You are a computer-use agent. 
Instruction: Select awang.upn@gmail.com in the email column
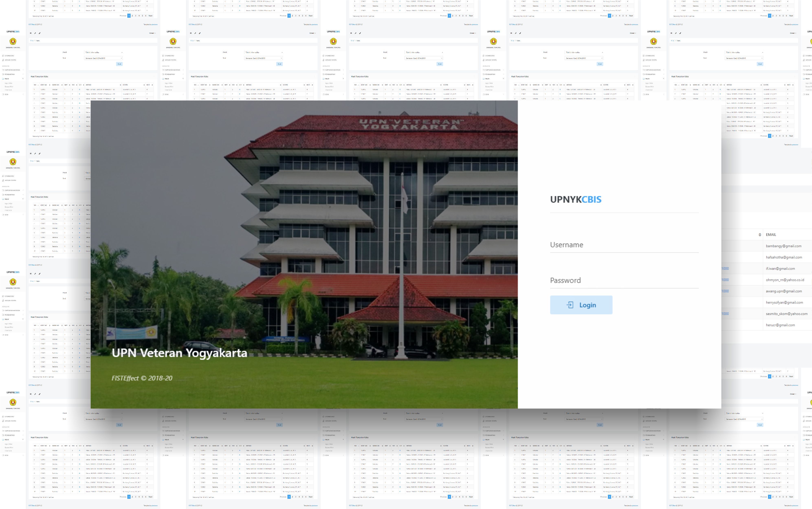click(784, 291)
